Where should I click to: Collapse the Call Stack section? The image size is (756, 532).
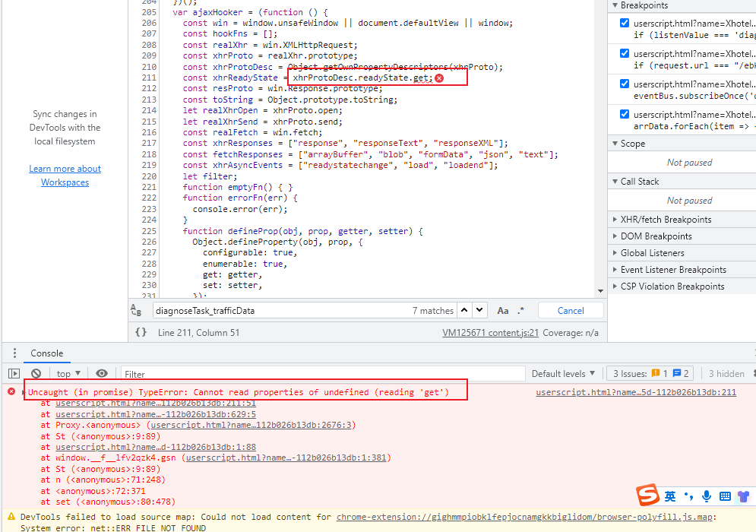click(x=640, y=182)
